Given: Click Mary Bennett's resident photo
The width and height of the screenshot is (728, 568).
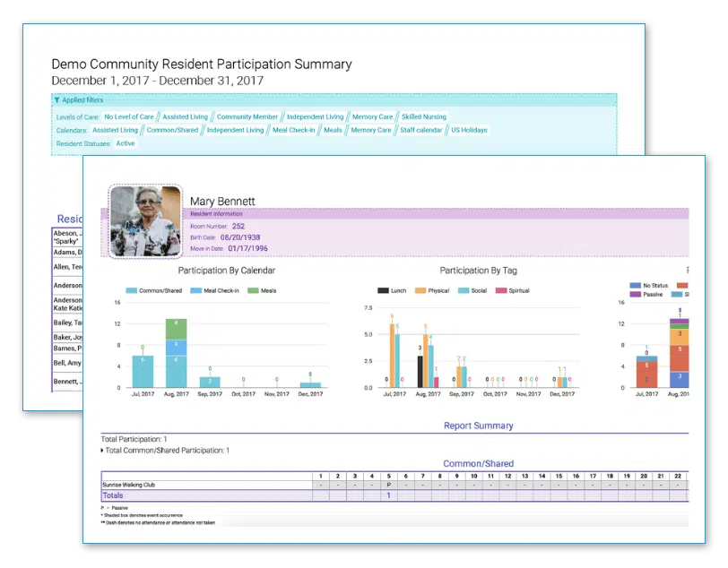Looking at the screenshot, I should (x=145, y=221).
